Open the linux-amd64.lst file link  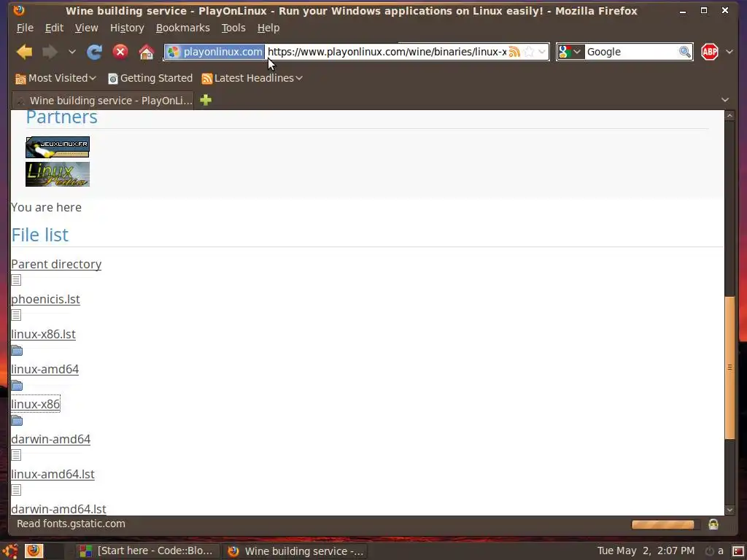(x=53, y=474)
